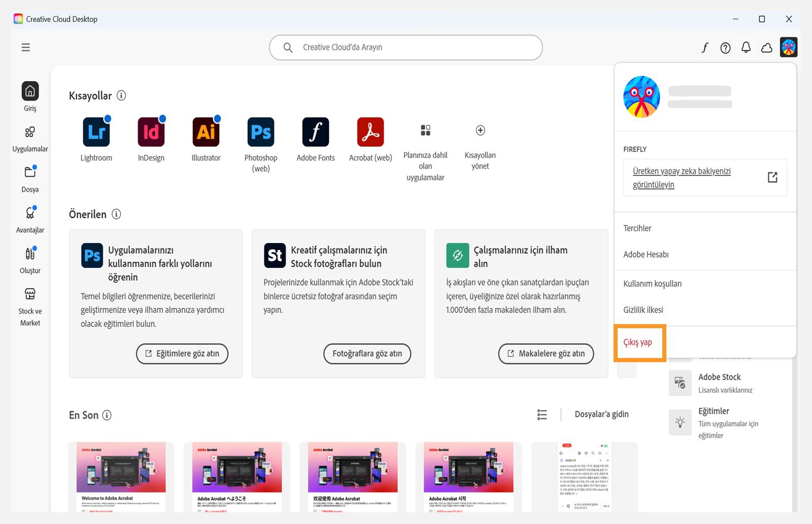Click Makalelere göz atın button
The height and width of the screenshot is (524, 812).
[x=546, y=354]
